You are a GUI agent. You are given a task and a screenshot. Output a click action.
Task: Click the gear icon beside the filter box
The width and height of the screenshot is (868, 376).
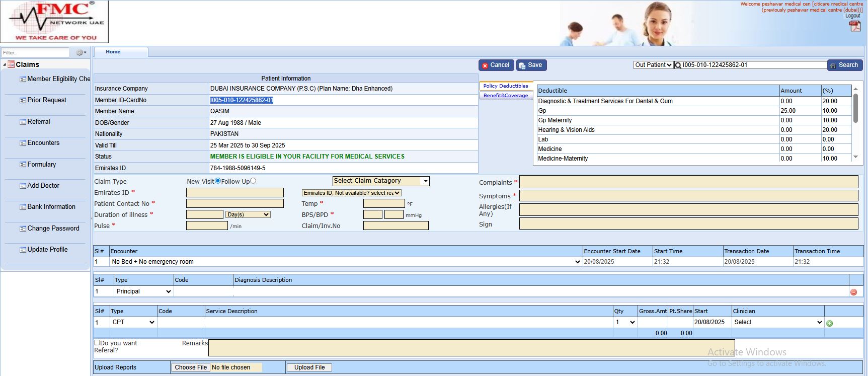coord(80,52)
